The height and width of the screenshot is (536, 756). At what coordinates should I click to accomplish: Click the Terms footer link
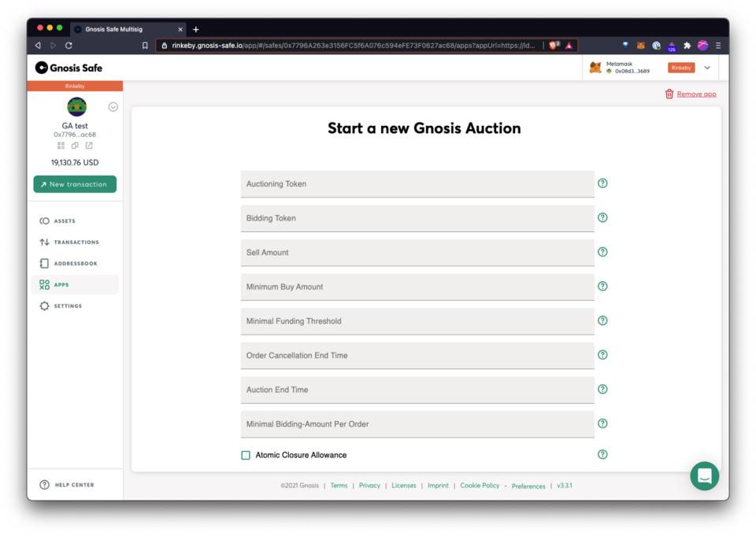(x=339, y=486)
